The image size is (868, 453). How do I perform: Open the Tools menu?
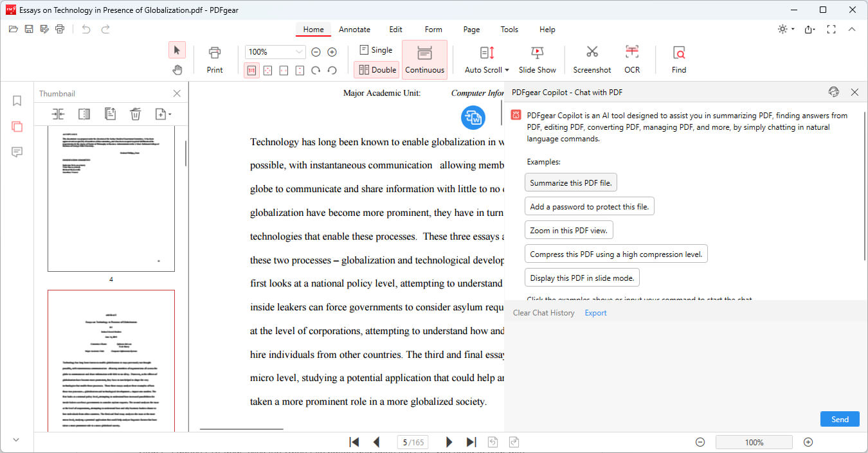(x=509, y=30)
